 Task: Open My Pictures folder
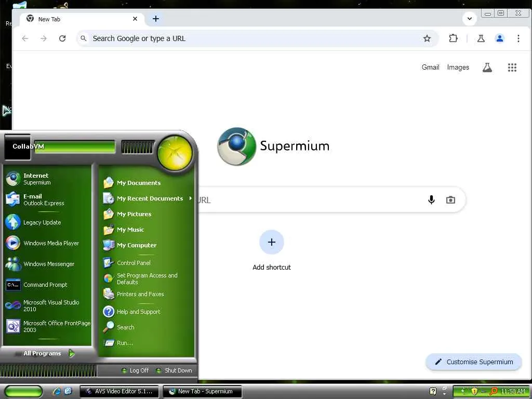(148, 214)
